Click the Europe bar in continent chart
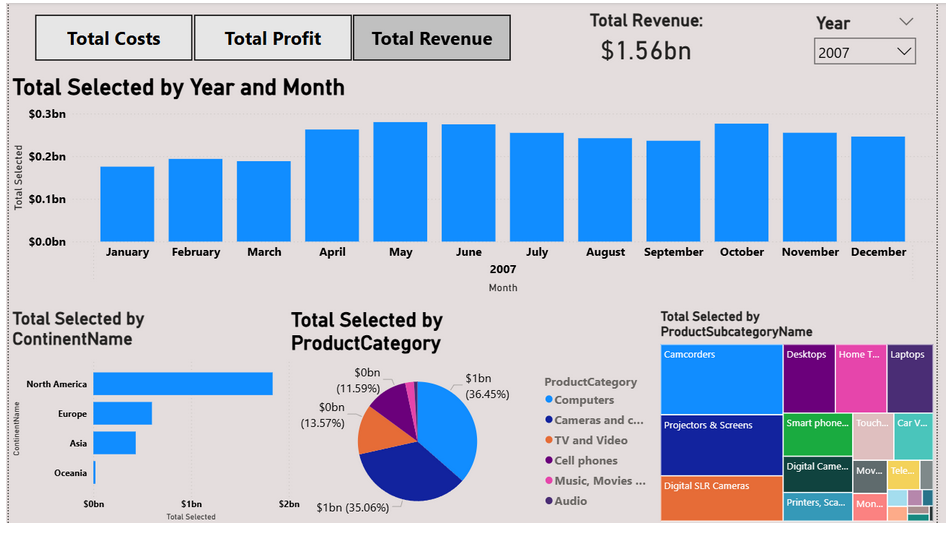Screen dimensions: 946x536 [122, 413]
